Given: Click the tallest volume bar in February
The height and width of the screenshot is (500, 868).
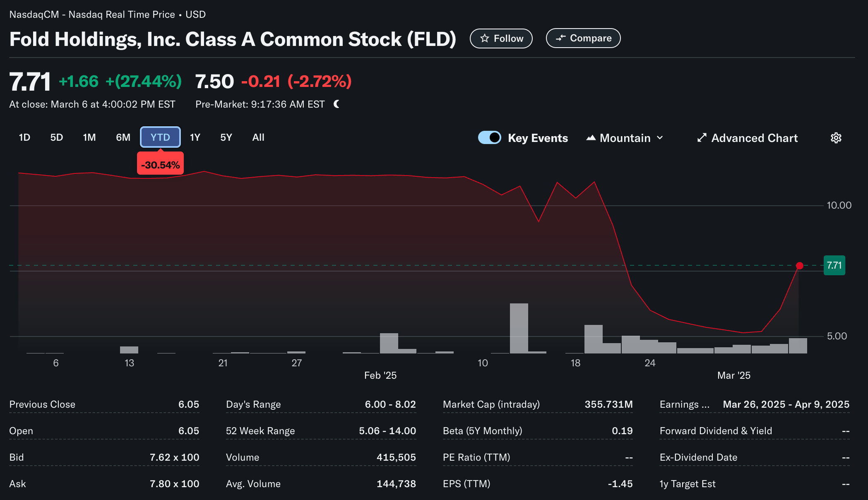Looking at the screenshot, I should (519, 328).
